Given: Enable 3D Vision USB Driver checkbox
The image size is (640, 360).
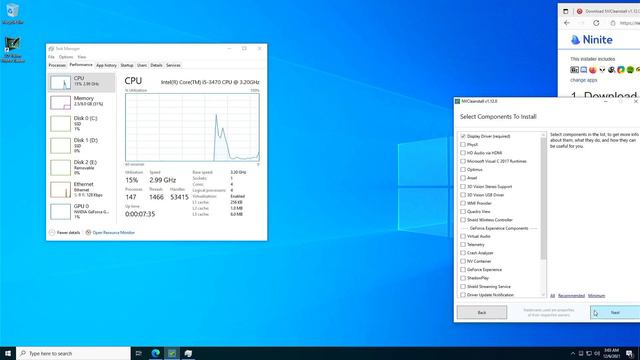Looking at the screenshot, I should [463, 195].
